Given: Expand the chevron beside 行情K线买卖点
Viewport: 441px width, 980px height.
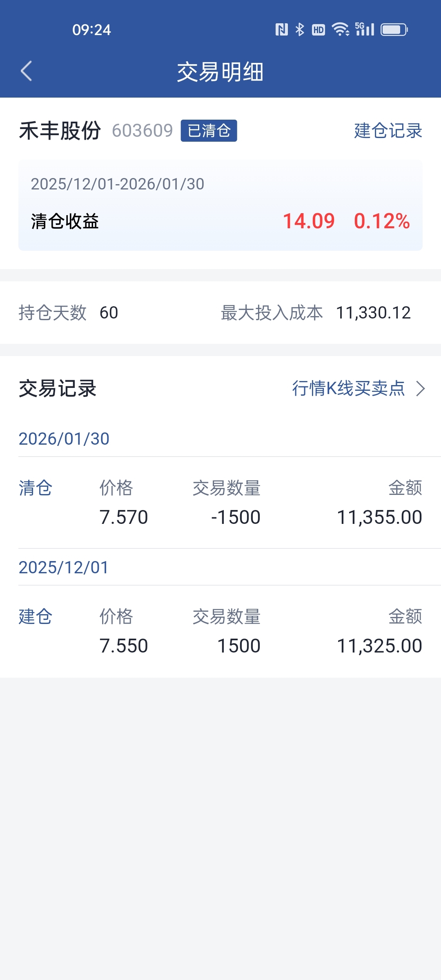Looking at the screenshot, I should pyautogui.click(x=421, y=388).
